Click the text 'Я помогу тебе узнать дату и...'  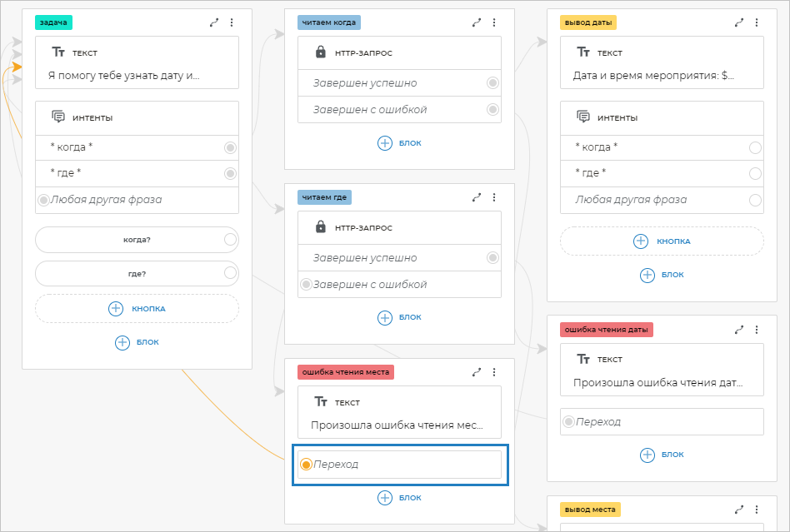(124, 75)
